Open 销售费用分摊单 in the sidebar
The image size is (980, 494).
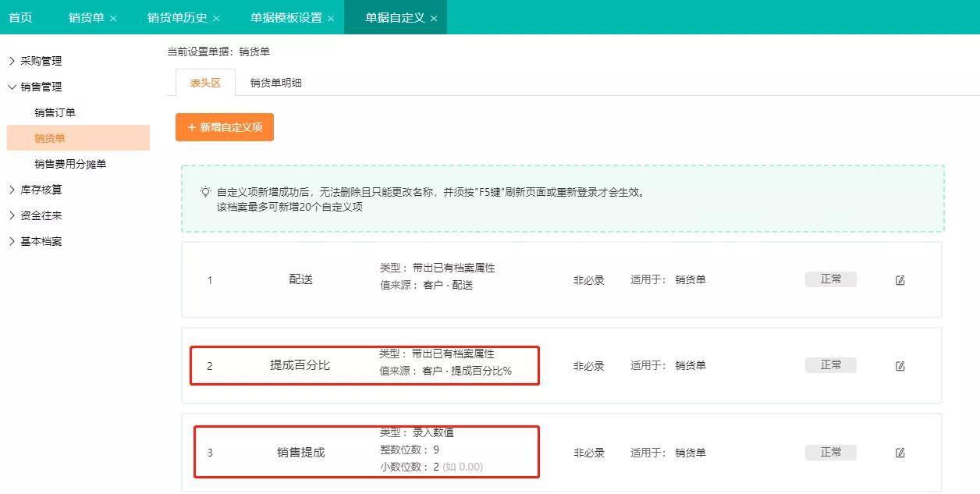(x=70, y=164)
